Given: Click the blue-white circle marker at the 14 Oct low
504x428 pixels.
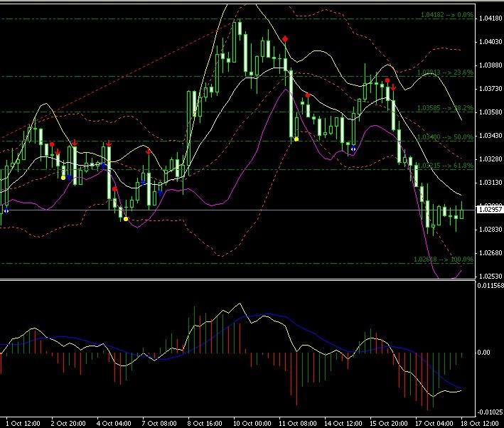Looking at the screenshot, I should click(353, 149).
